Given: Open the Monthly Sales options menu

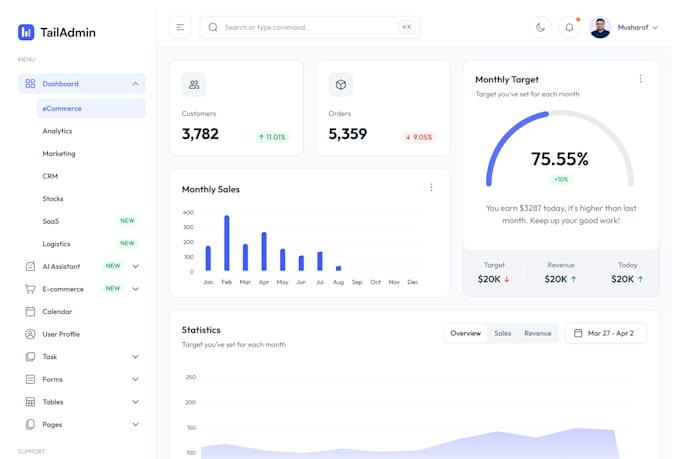Looking at the screenshot, I should (431, 187).
